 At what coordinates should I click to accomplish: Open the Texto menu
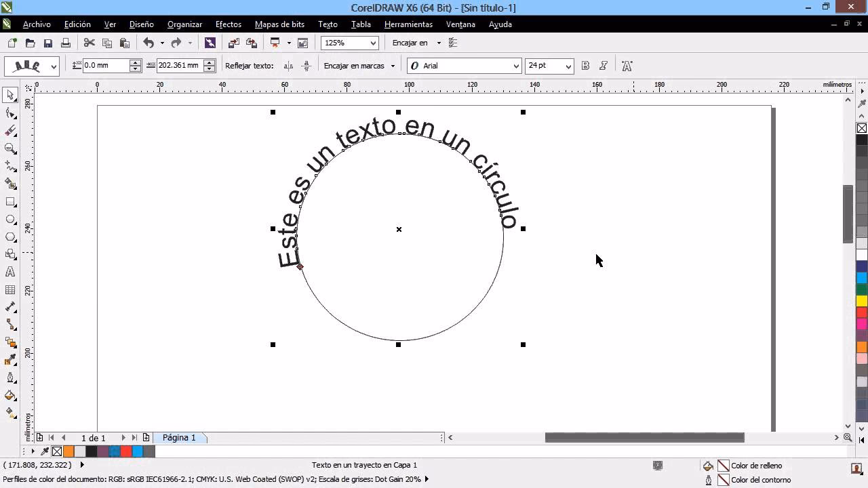[x=328, y=24]
